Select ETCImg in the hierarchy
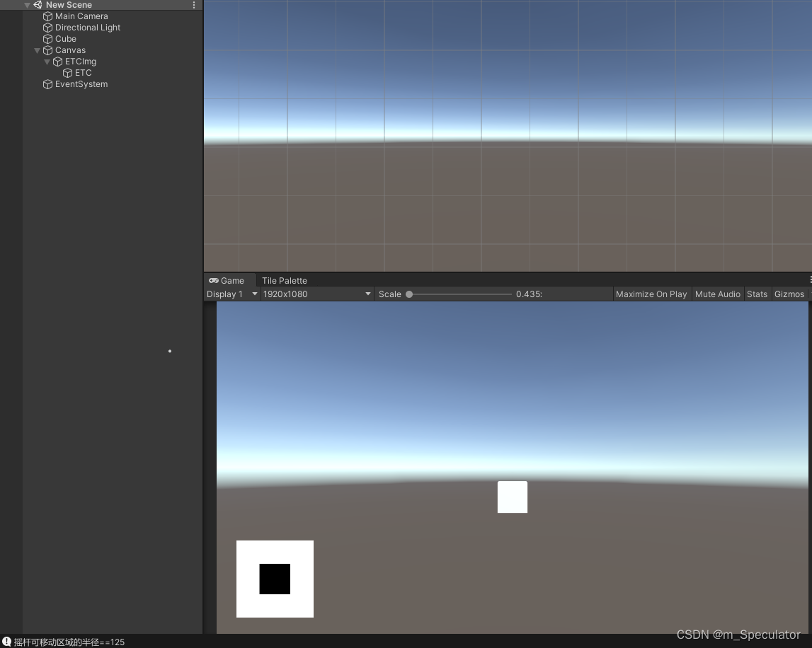The width and height of the screenshot is (812, 648). [81, 62]
